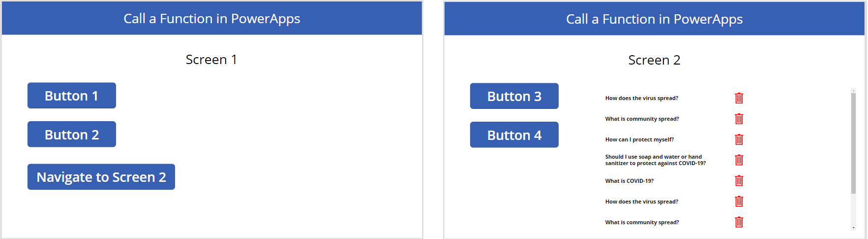Click the gallery's vertical scrollbar thumb

pyautogui.click(x=853, y=143)
